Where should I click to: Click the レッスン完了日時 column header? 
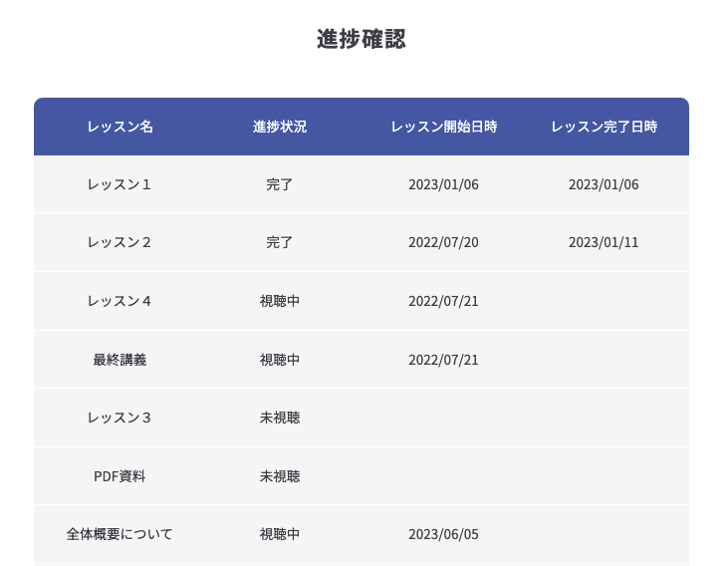604,127
